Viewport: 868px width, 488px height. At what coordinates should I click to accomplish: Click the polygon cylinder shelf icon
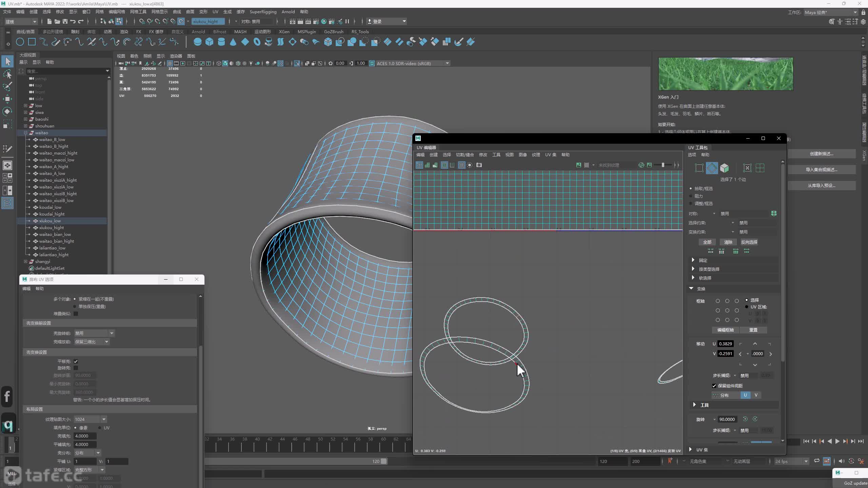pos(221,42)
